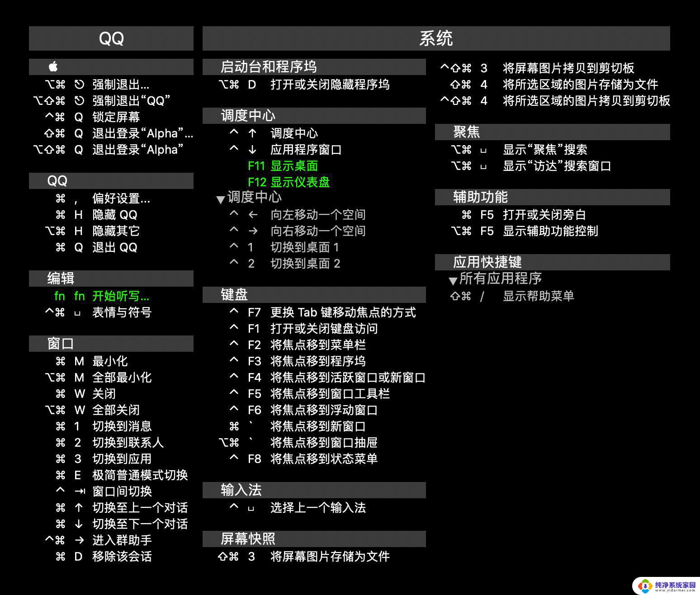700x595 pixels.
Task: Click the 屏幕快照 section header
Action: click(314, 539)
